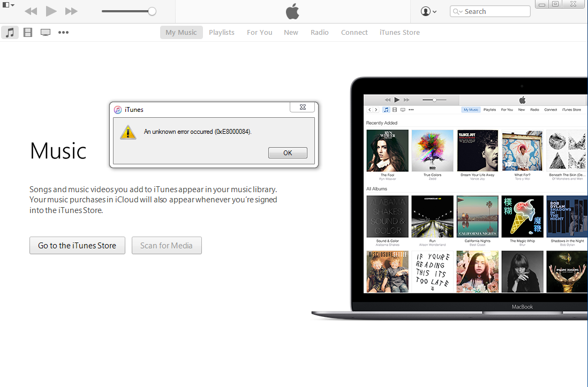Open the Radio tab
The width and height of the screenshot is (588, 387).
coord(320,32)
